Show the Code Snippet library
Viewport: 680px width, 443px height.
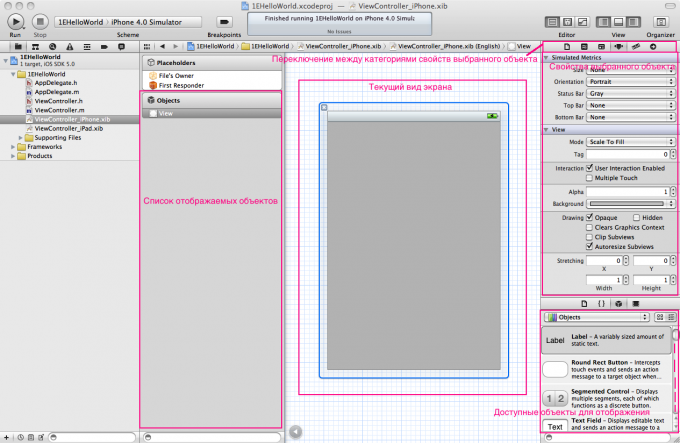tap(602, 303)
